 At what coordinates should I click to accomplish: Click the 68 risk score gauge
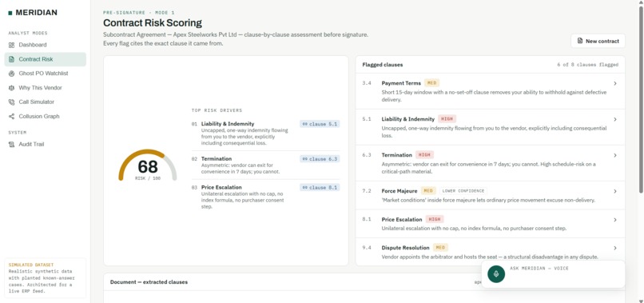(x=148, y=166)
